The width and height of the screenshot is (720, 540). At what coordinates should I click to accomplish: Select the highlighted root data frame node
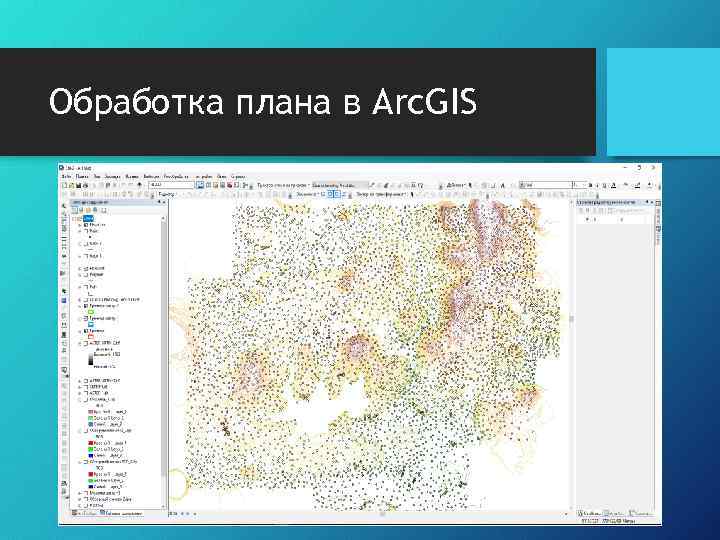coord(89,219)
